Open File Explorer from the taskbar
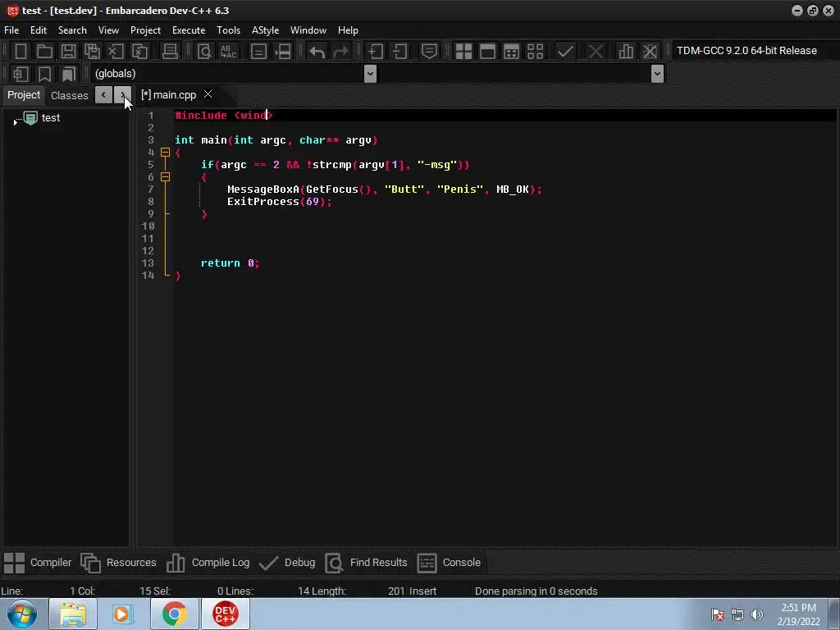 (x=73, y=614)
